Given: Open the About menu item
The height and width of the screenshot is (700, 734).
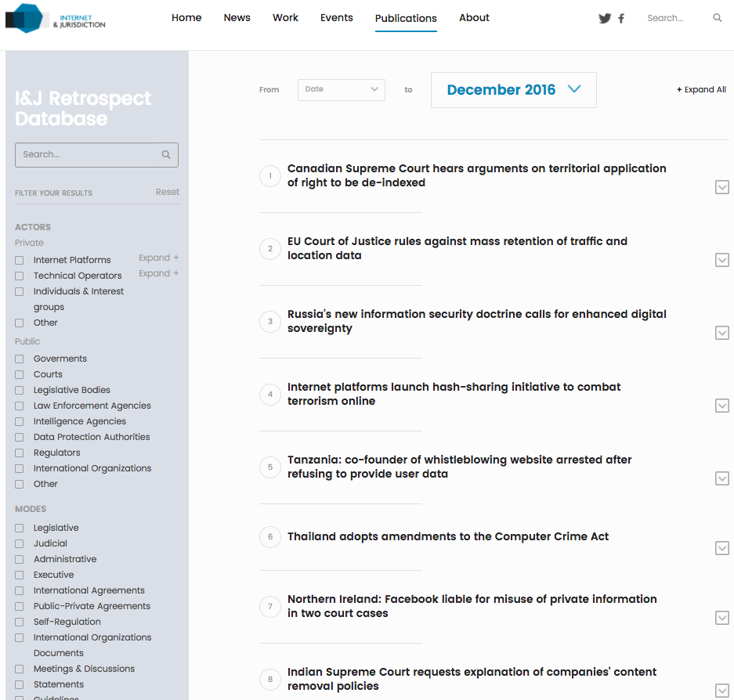Looking at the screenshot, I should (x=474, y=18).
